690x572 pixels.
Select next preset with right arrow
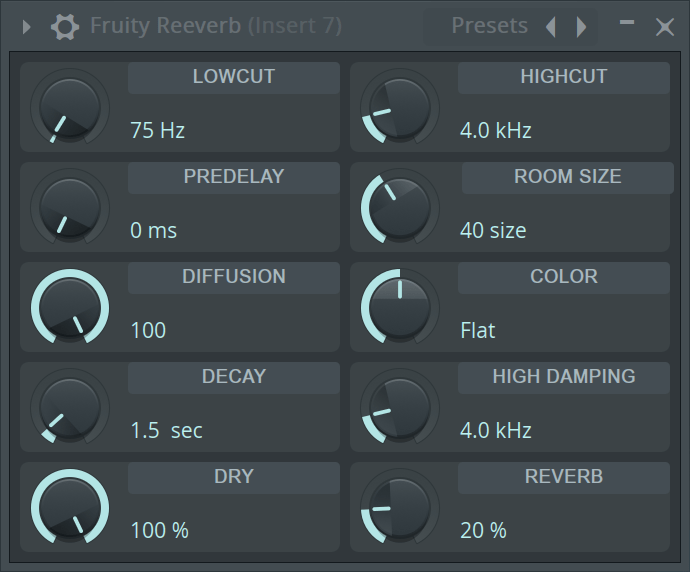tap(581, 27)
